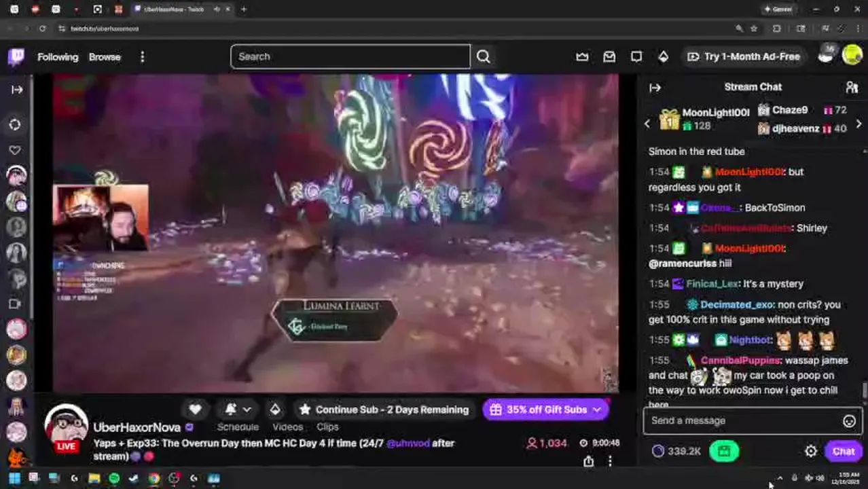Click Continue Sub - 2 Days Remaining
Image resolution: width=868 pixels, height=489 pixels.
(x=384, y=410)
